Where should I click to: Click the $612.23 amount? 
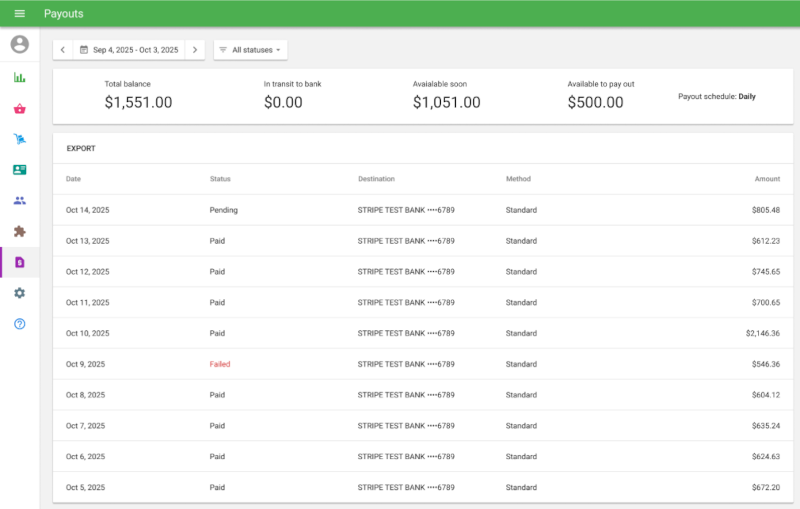point(766,241)
